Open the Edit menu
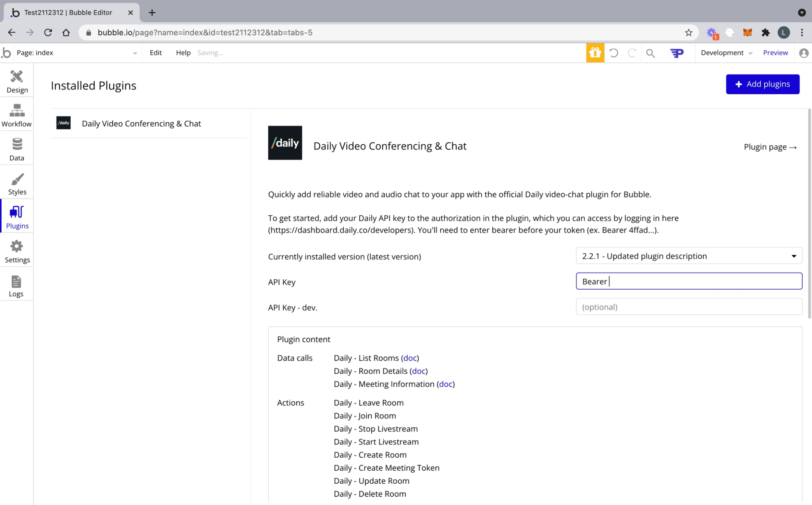The image size is (812, 505). click(155, 52)
